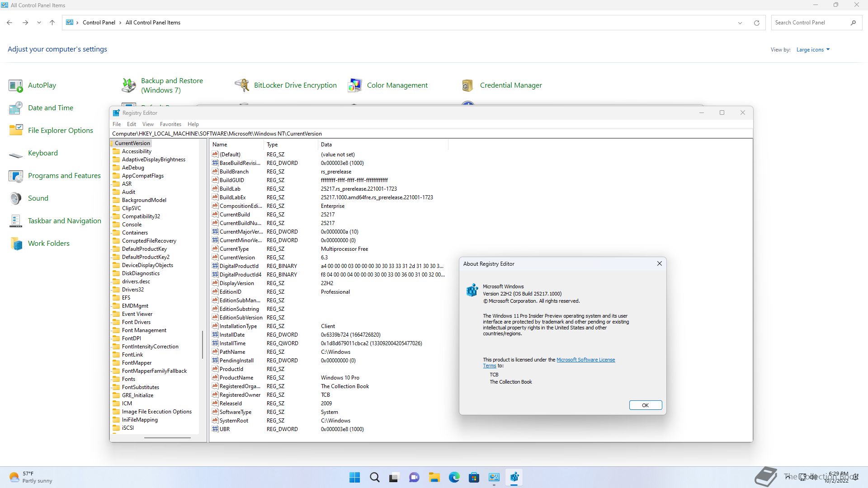Select Image File Execution Options key

(156, 412)
